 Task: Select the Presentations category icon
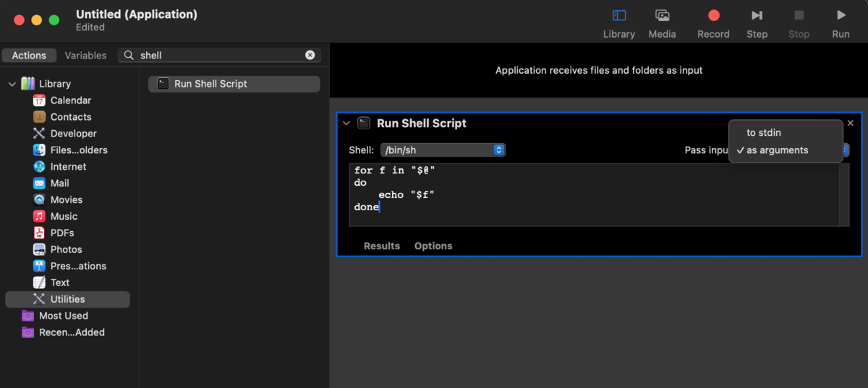coord(39,267)
